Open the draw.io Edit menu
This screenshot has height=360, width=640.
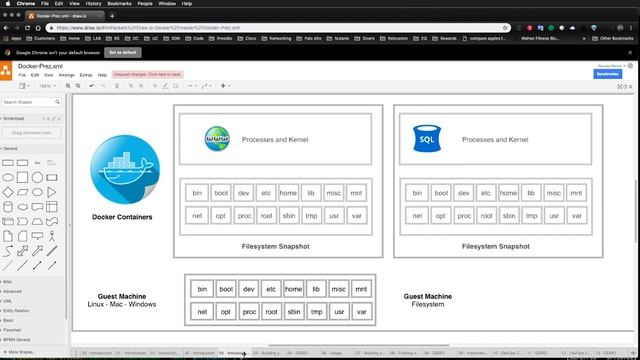pyautogui.click(x=35, y=75)
